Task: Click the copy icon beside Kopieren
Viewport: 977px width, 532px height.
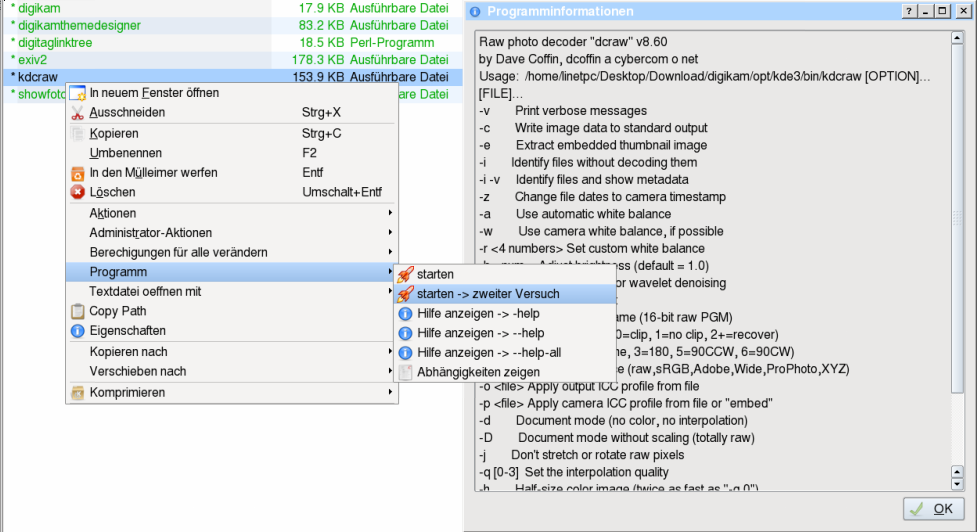Action: (77, 133)
